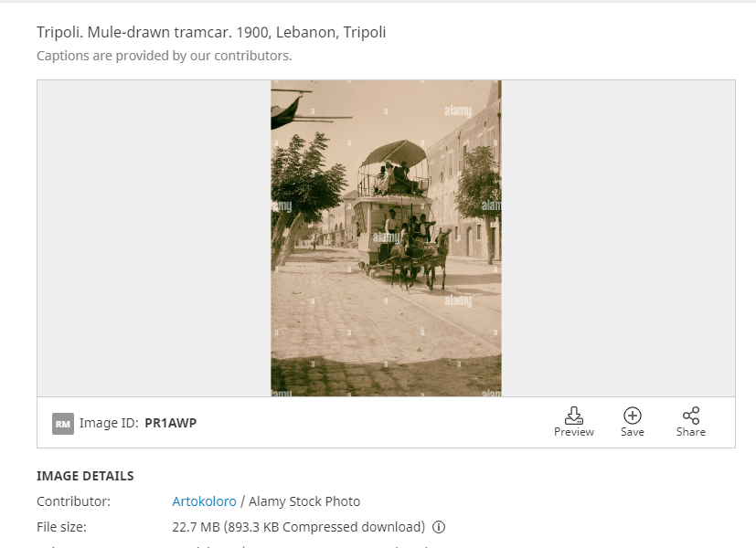
Task: Open the mule-drawn tramcar photo
Action: tap(386, 238)
